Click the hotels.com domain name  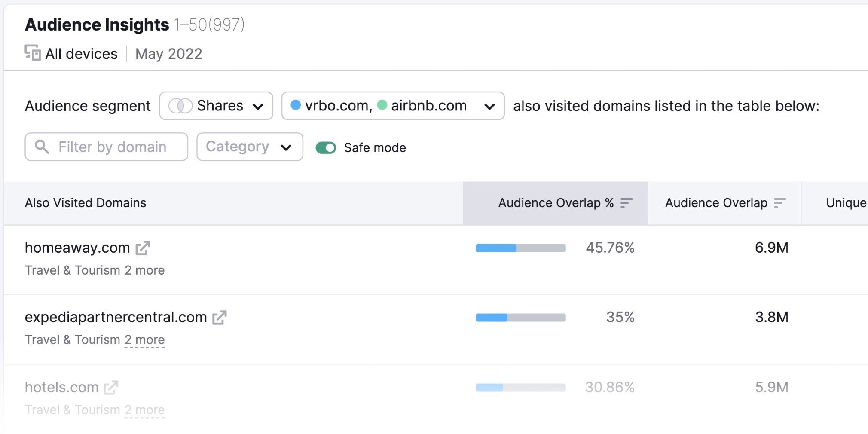62,387
